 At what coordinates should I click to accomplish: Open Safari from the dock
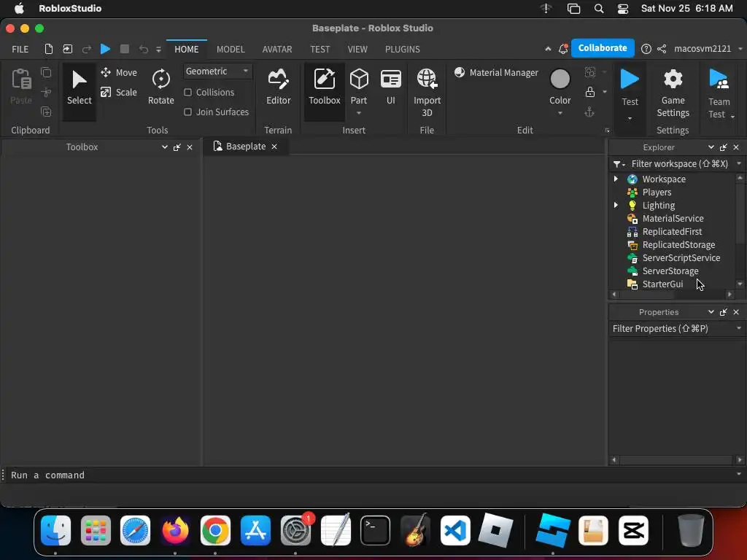pos(135,530)
